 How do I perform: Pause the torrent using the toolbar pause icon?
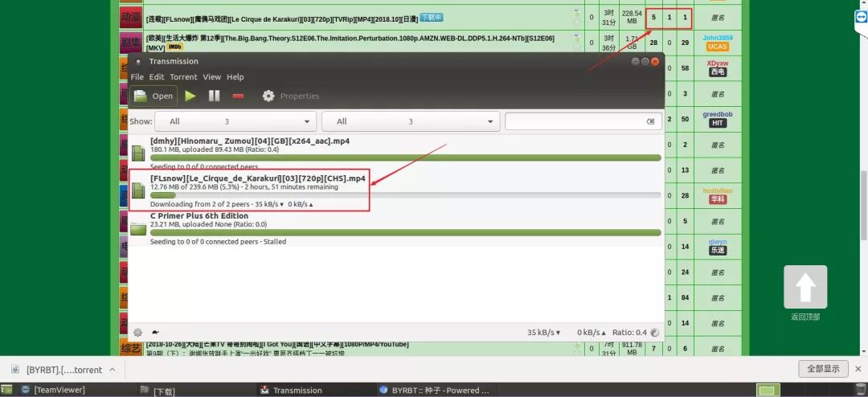point(215,96)
